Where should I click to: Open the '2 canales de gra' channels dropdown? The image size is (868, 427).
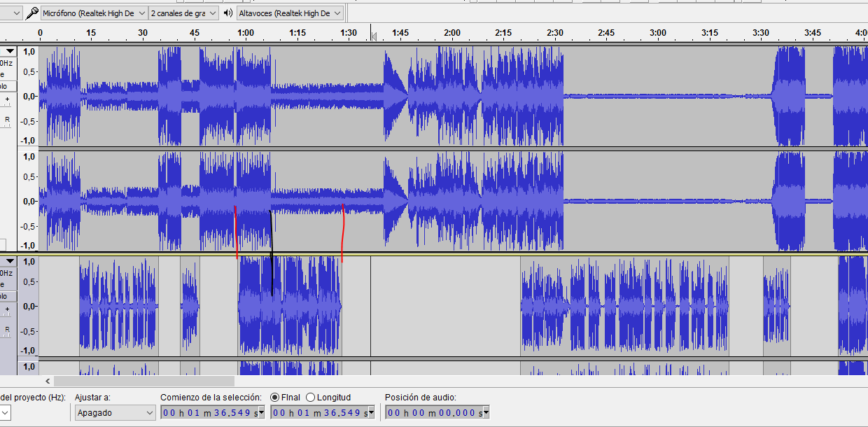point(183,13)
